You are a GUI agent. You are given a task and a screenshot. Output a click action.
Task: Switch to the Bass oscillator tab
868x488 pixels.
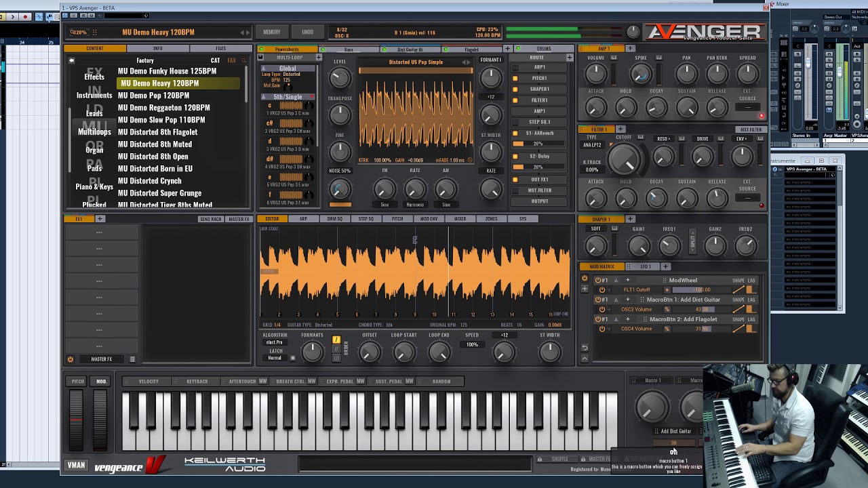point(349,49)
